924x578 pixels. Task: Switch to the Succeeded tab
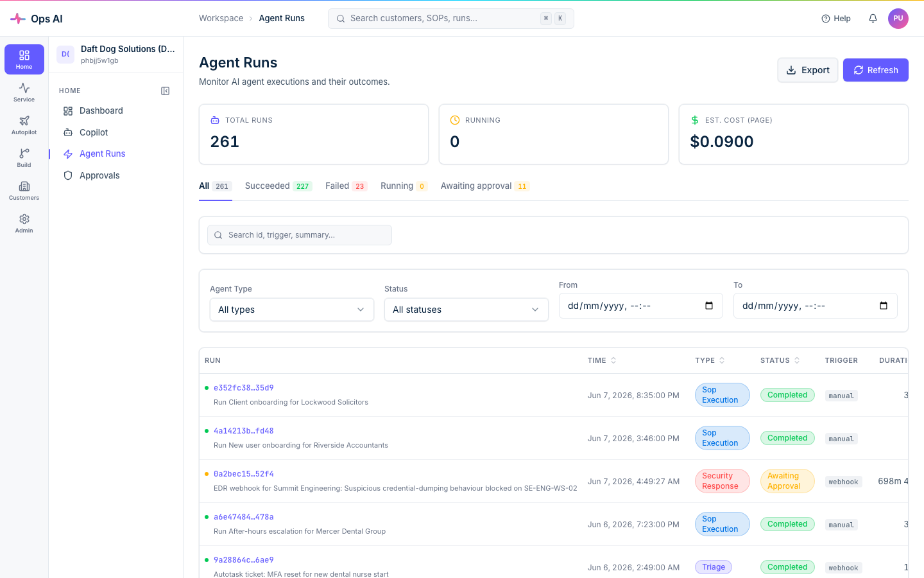click(x=278, y=186)
